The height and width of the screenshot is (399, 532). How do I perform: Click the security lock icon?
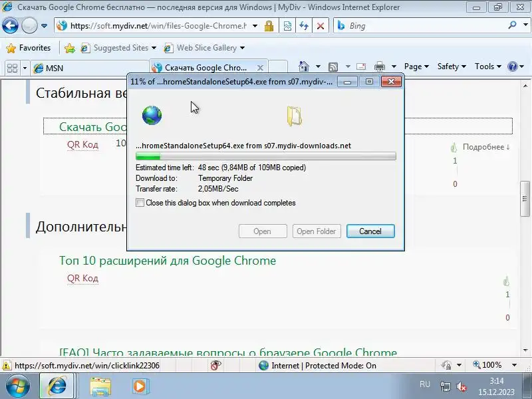click(269, 26)
